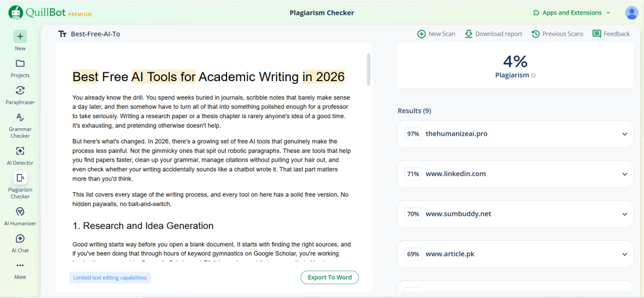
Task: Expand the www.article.pk result
Action: coord(625,254)
